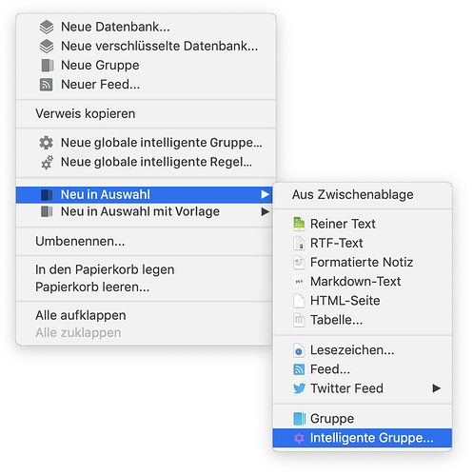Click the Safari bookmark icon beside Lesezeichen
This screenshot has width=473, height=476.
coord(299,350)
